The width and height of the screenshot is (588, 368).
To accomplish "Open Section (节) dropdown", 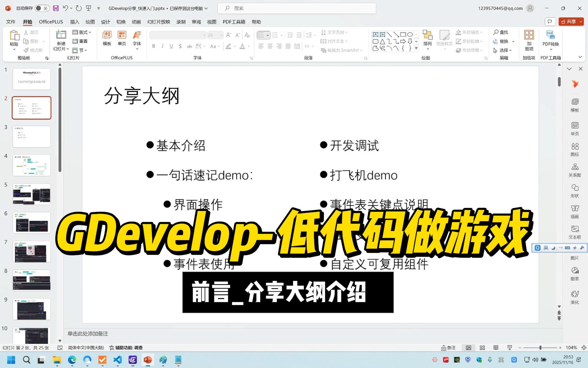I will pos(80,50).
